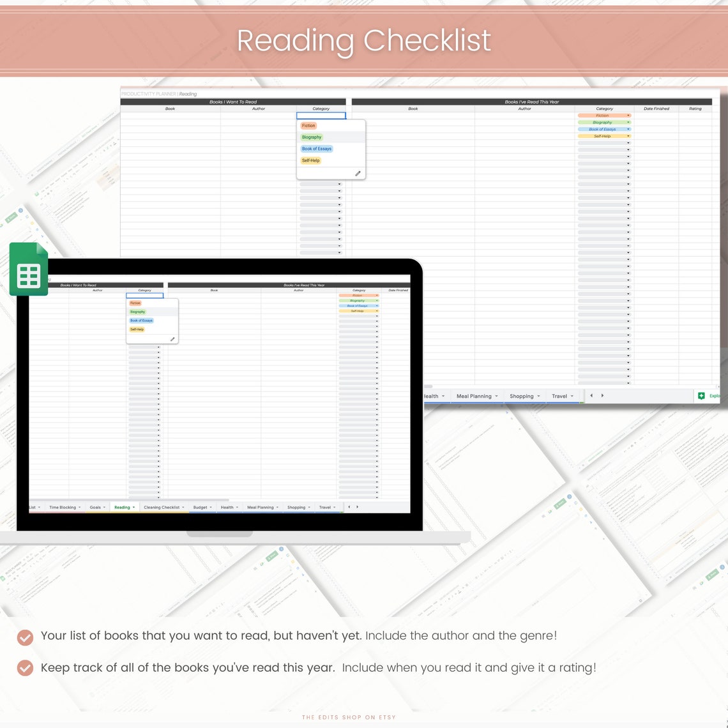Select the Fiction option in the dropdown
Image resolution: width=728 pixels, height=728 pixels.
pyautogui.click(x=308, y=126)
